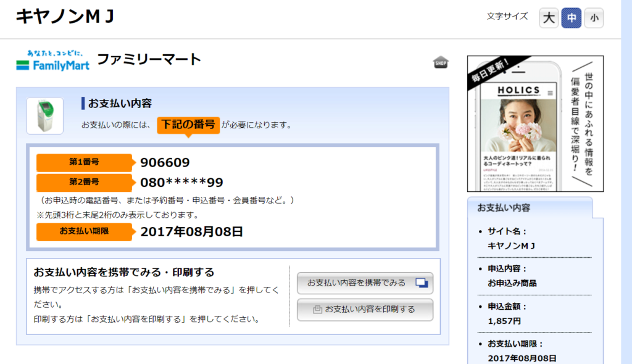632x364 pixels.
Task: Set text size to 小 (small)
Action: coord(594,18)
